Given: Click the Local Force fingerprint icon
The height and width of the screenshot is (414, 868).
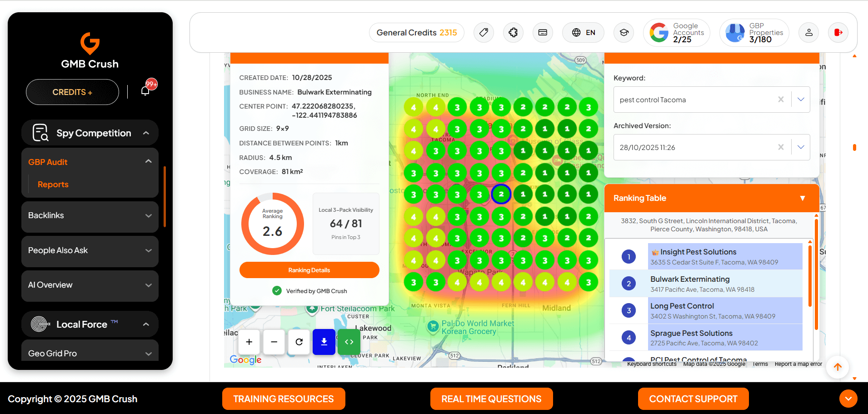Looking at the screenshot, I should 40,324.
